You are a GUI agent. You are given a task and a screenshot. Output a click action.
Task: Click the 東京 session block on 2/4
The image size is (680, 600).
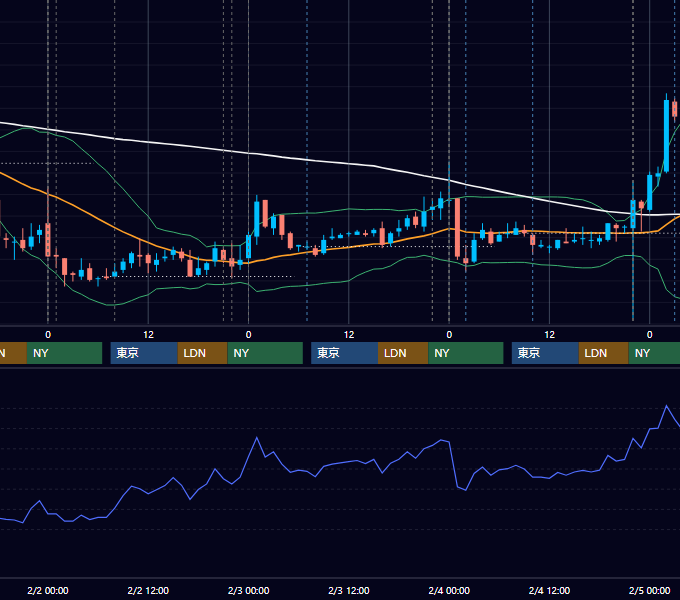pyautogui.click(x=545, y=353)
